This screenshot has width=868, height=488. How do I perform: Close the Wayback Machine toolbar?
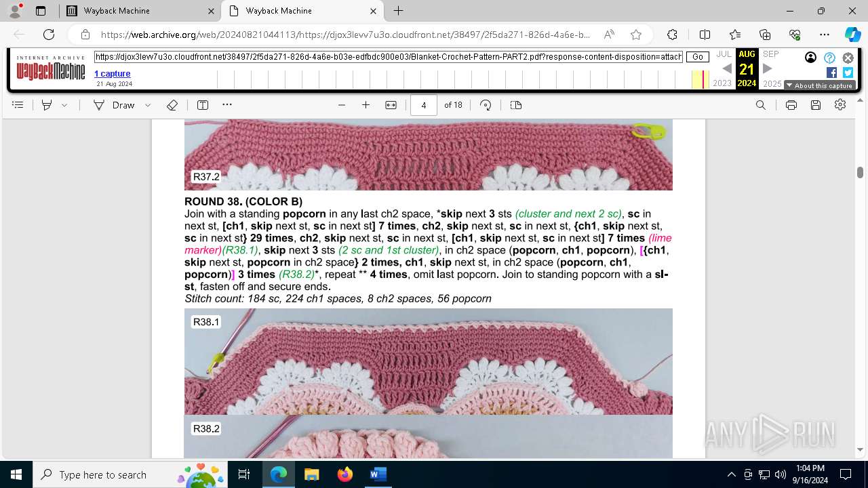click(x=848, y=58)
